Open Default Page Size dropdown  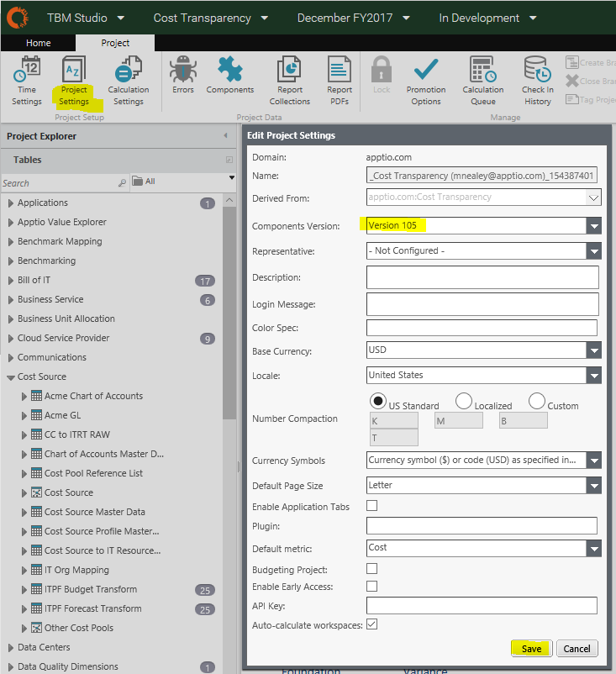tap(593, 486)
